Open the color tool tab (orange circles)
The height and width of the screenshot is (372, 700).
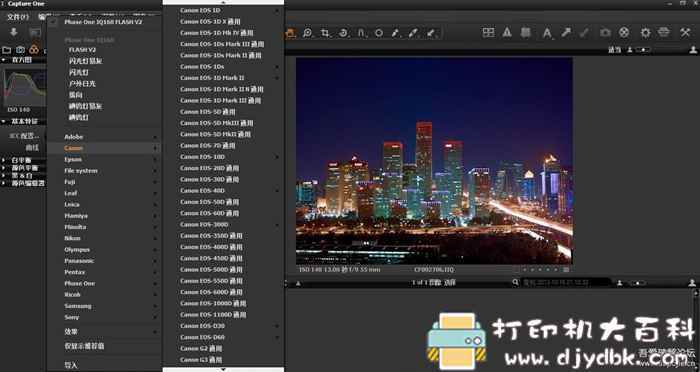point(34,50)
